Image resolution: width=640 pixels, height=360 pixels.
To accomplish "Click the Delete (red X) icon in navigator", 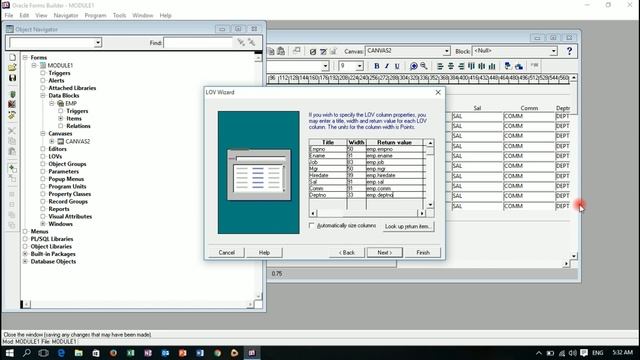I will pyautogui.click(x=12, y=178).
